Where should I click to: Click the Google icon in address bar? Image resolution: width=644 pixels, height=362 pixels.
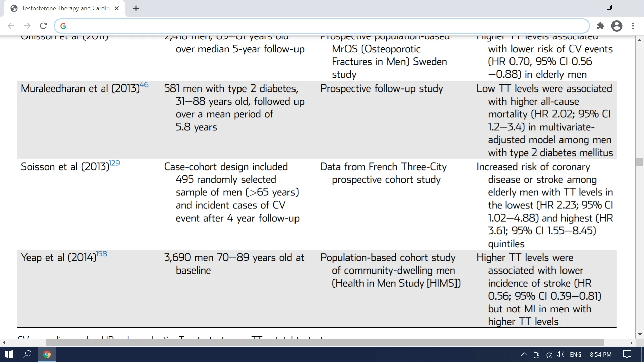63,26
